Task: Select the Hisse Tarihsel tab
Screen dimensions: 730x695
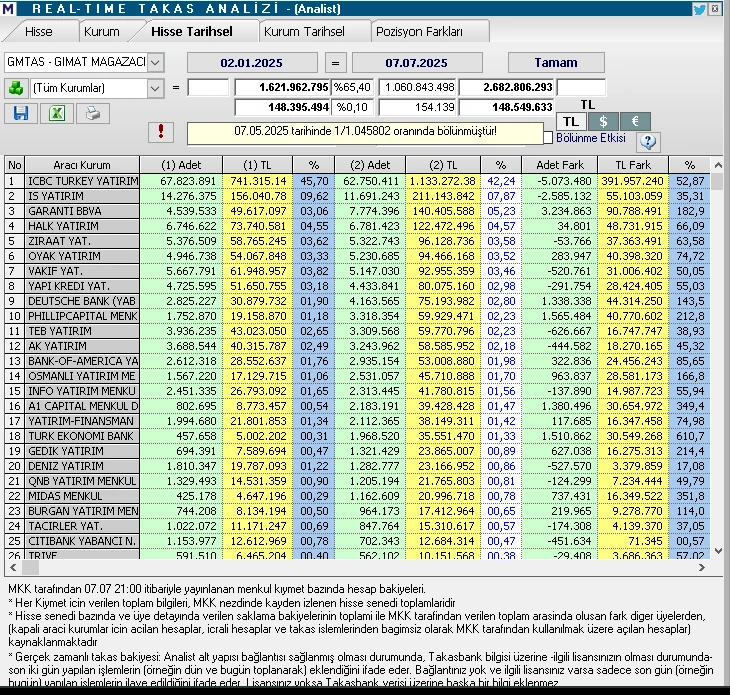Action: (x=192, y=32)
